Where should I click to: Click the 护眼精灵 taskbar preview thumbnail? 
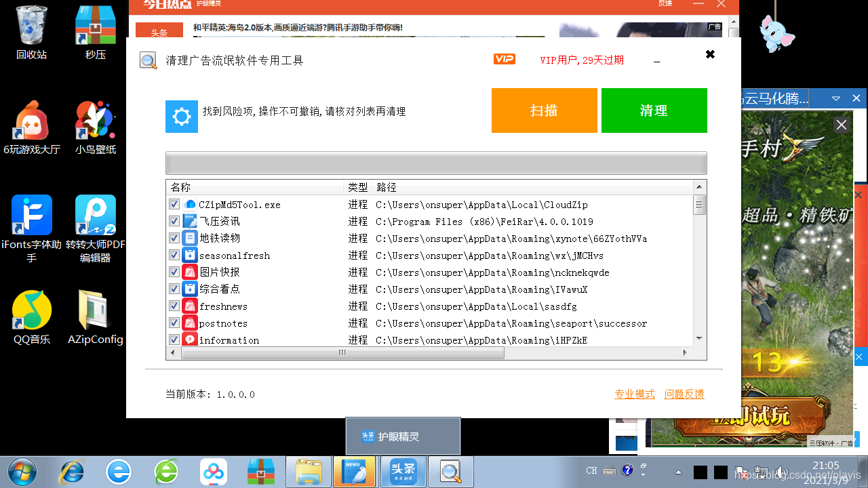(x=403, y=436)
